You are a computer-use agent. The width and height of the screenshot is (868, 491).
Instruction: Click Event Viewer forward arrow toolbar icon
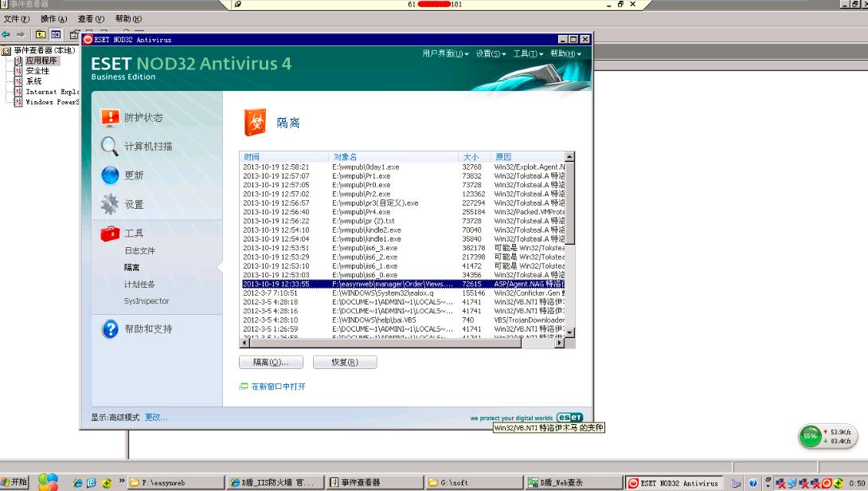pos(21,34)
